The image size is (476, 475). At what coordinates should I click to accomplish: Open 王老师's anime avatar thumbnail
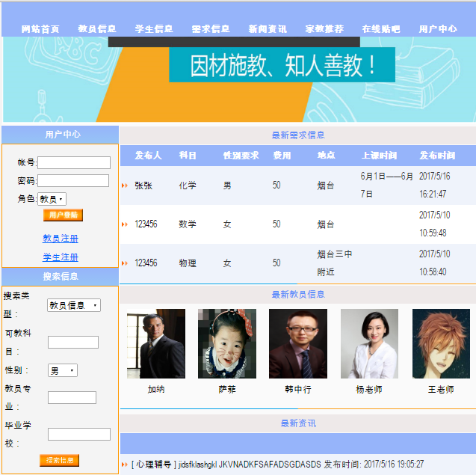(441, 343)
